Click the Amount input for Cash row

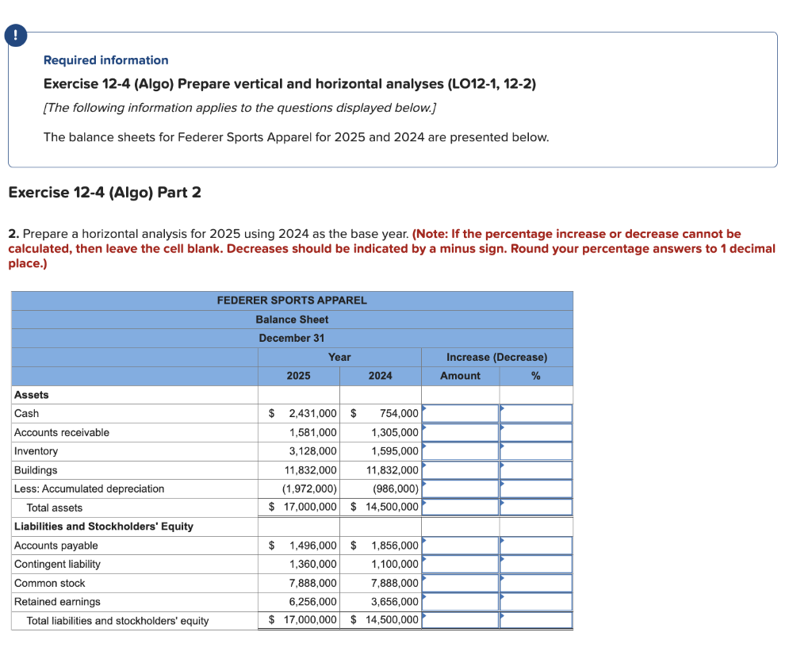coord(460,413)
